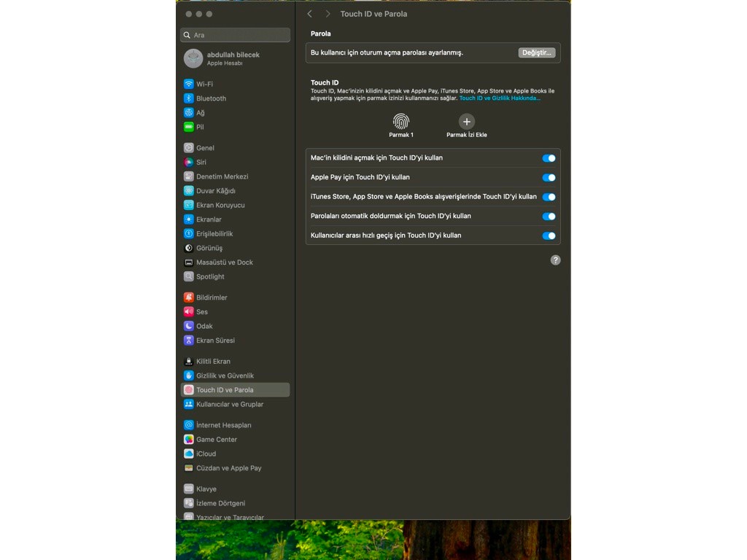This screenshot has height=560, width=747.
Task: Open the Ekran Süresi hourglass icon
Action: click(189, 340)
